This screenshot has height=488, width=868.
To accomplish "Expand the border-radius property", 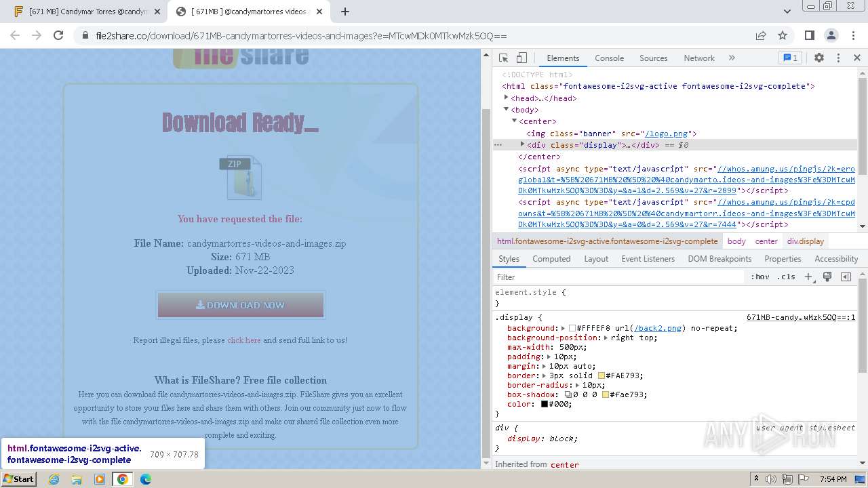I will pos(577,385).
